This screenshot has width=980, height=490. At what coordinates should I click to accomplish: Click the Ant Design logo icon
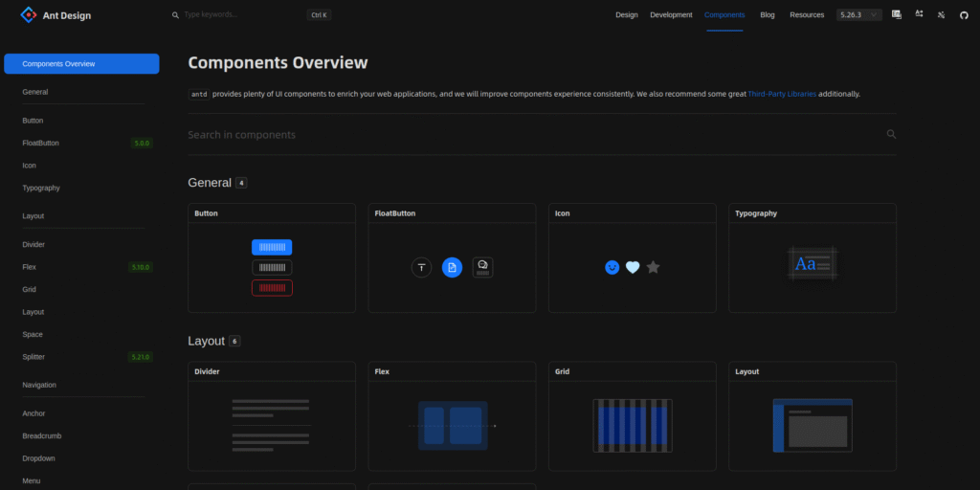coord(28,15)
